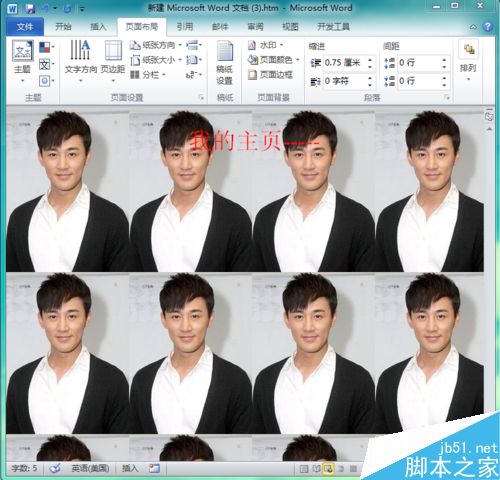Click the spacing before field showing 0 行

pyautogui.click(x=418, y=63)
